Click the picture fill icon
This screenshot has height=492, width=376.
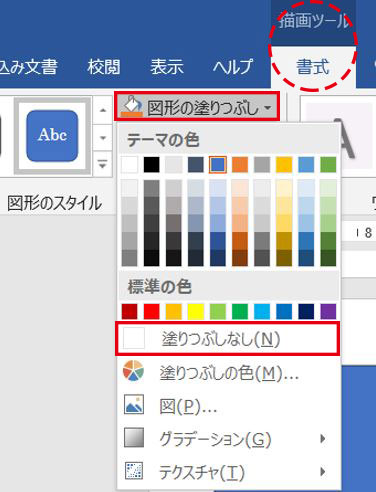click(x=134, y=404)
